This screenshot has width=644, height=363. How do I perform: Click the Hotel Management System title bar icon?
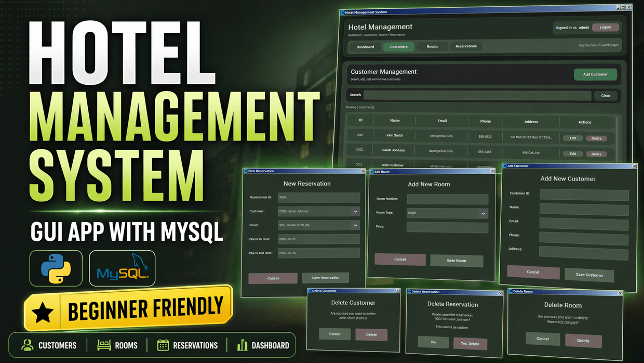point(342,12)
